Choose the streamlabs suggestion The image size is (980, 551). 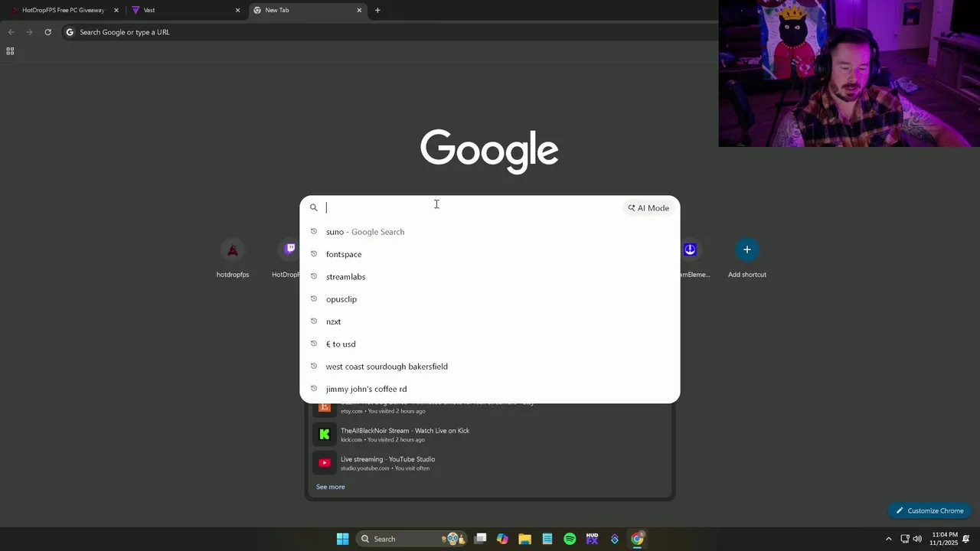490,276
